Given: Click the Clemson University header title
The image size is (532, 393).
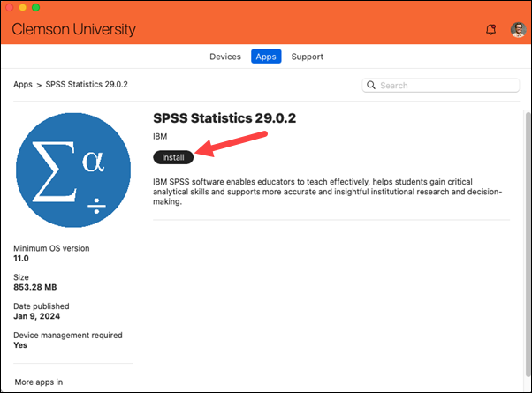Looking at the screenshot, I should [74, 29].
